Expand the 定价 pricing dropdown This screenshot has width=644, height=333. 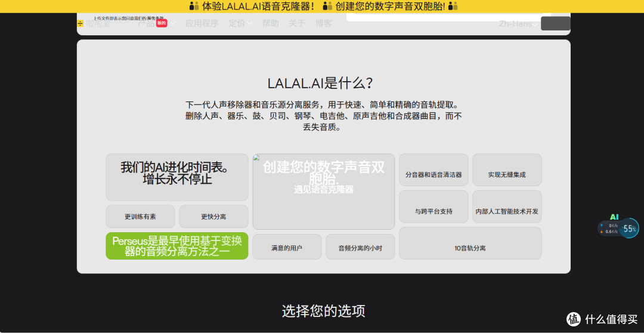240,23
